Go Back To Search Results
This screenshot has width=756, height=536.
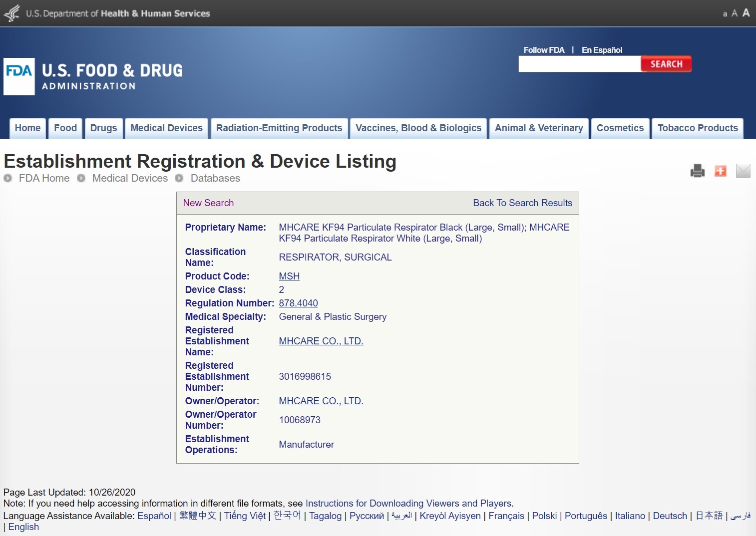(523, 203)
